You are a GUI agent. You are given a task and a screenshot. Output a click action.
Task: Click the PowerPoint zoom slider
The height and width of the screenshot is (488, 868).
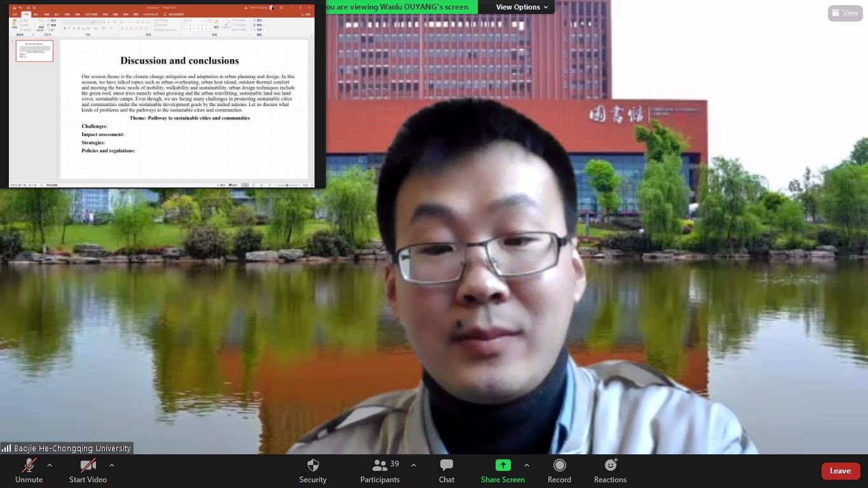coord(288,185)
